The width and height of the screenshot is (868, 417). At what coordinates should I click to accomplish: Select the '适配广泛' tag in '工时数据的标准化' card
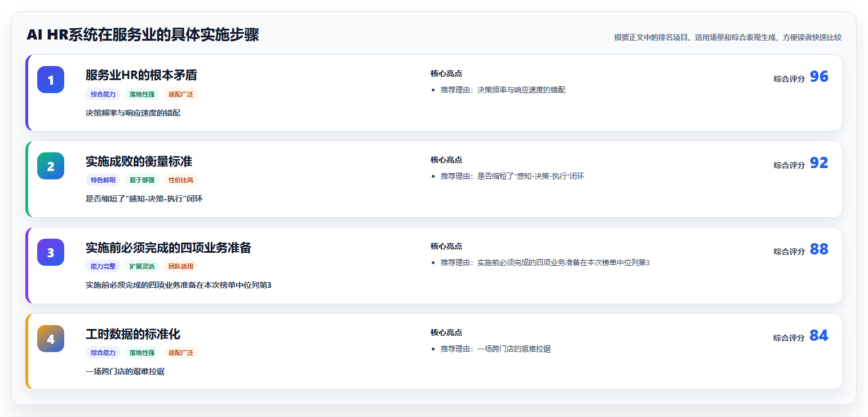click(x=181, y=353)
